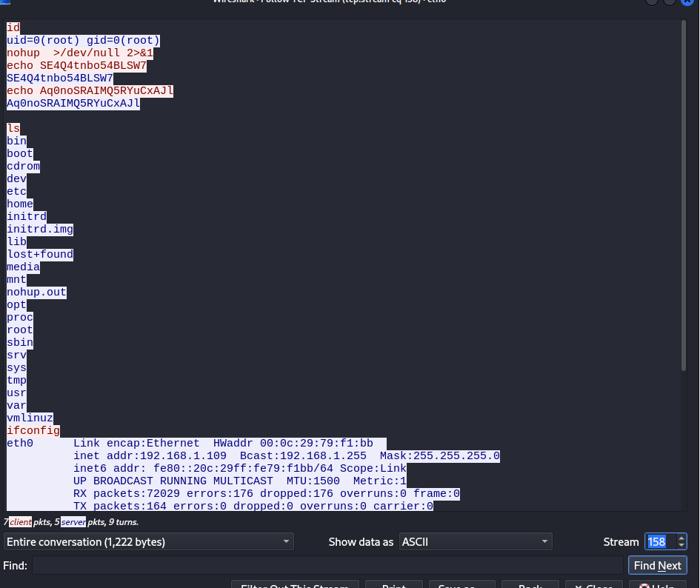Click the 'lost+found' entry
Viewport: 700px width, 588px height.
40,255
